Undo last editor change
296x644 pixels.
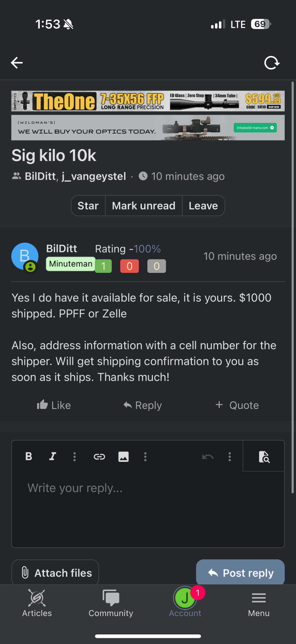click(208, 457)
